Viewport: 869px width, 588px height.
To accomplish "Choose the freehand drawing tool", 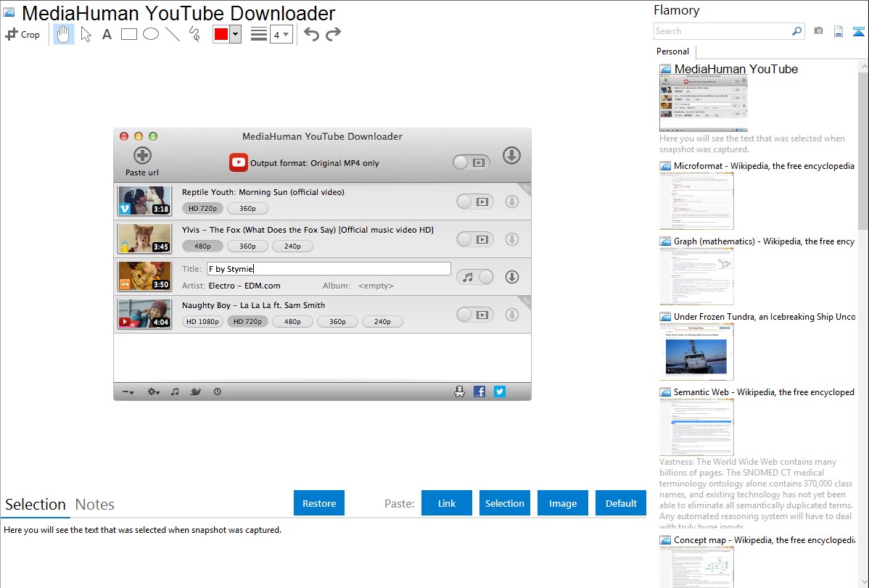I will [x=194, y=34].
